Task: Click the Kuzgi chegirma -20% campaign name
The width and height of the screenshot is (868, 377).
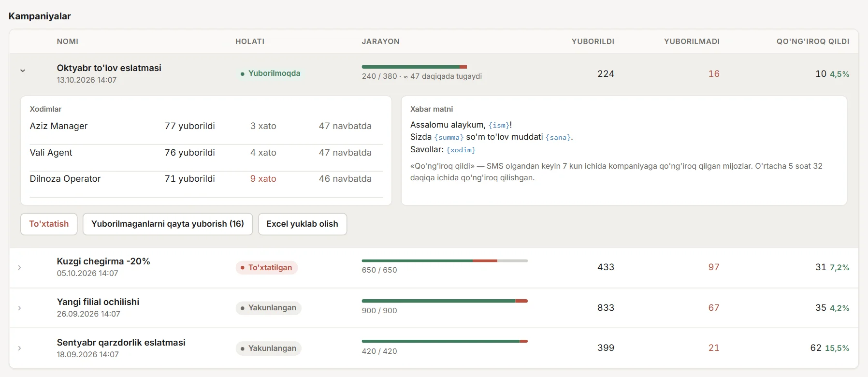Action: coord(103,261)
